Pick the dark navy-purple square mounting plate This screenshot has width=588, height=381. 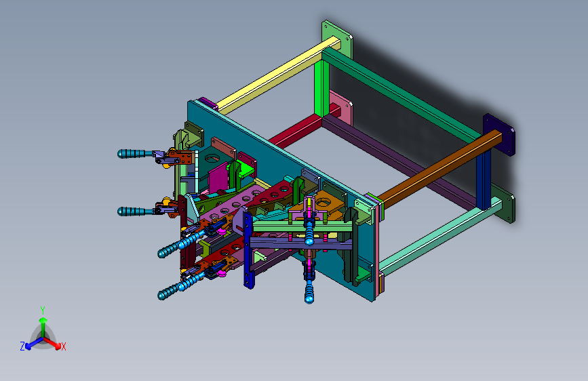point(499,135)
